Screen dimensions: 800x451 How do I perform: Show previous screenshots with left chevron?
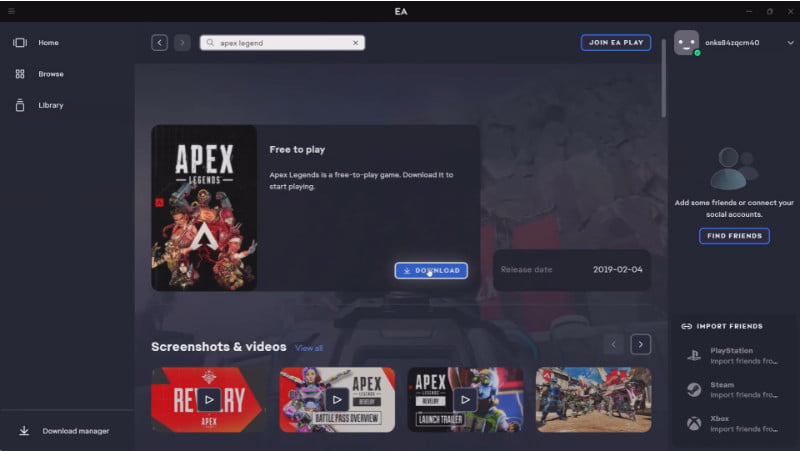pyautogui.click(x=614, y=344)
